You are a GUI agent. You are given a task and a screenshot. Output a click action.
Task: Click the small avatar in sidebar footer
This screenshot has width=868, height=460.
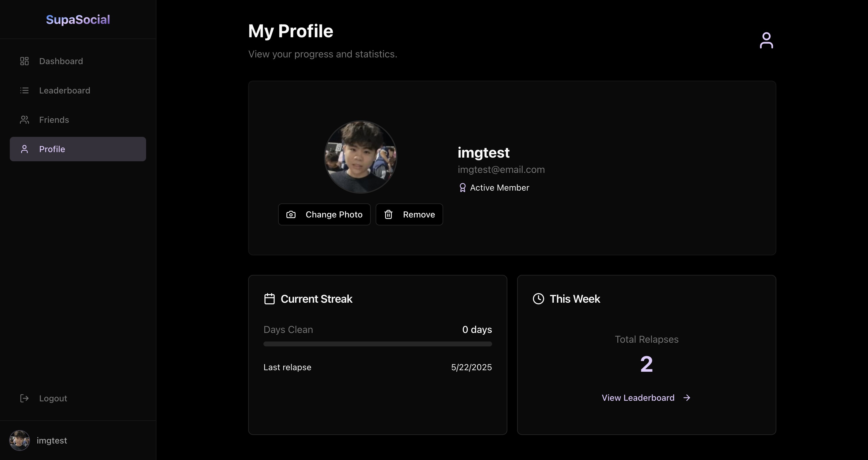(x=20, y=440)
